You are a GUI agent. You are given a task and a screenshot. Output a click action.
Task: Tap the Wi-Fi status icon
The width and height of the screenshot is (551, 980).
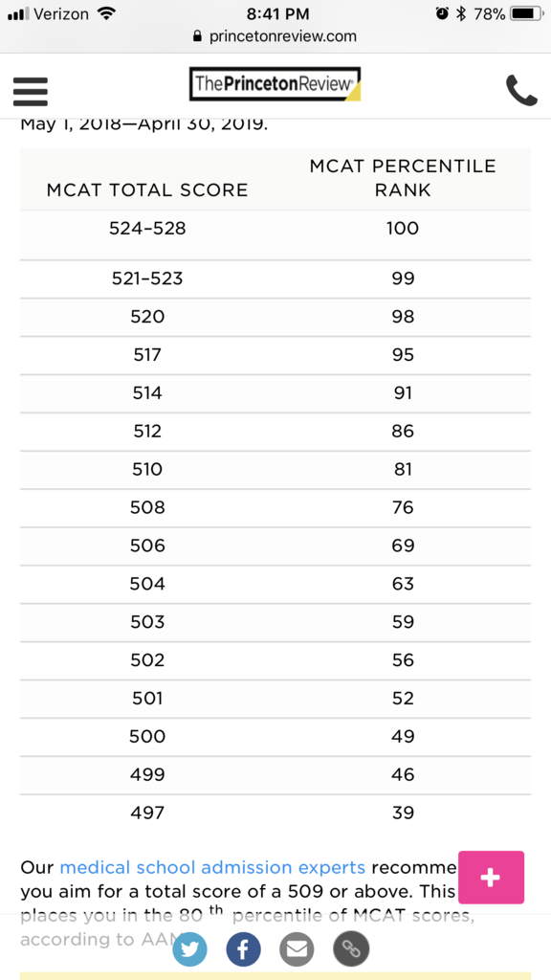coord(108,13)
